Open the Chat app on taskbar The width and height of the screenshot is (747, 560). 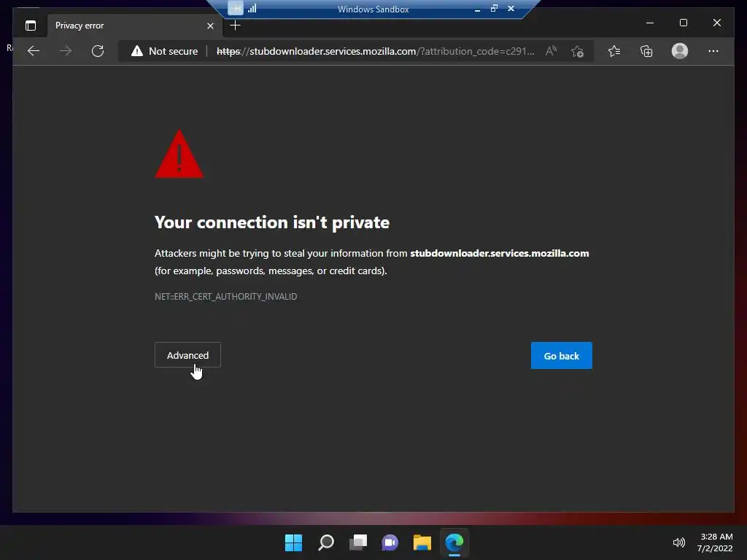pyautogui.click(x=390, y=542)
